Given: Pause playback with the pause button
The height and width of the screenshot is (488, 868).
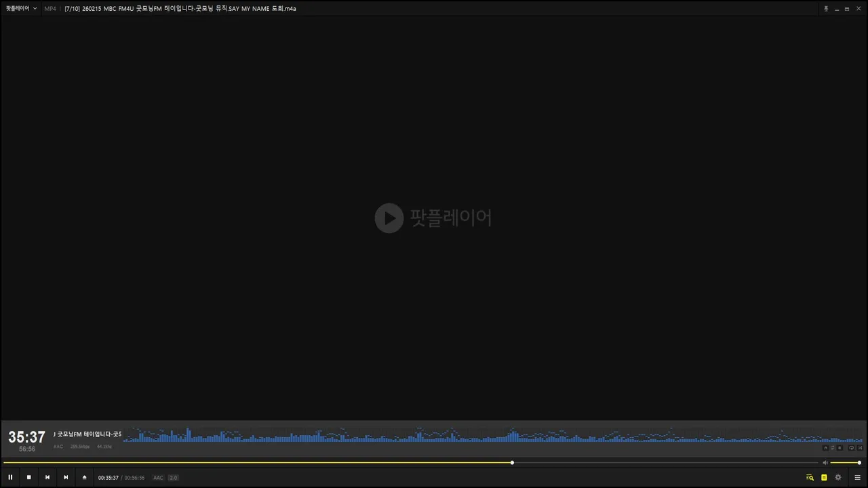Looking at the screenshot, I should point(10,477).
